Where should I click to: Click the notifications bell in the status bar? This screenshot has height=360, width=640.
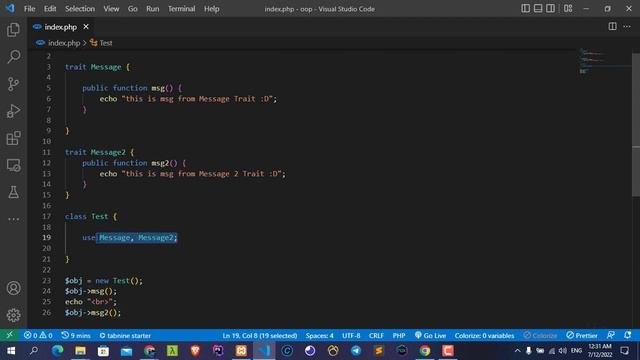(x=628, y=335)
